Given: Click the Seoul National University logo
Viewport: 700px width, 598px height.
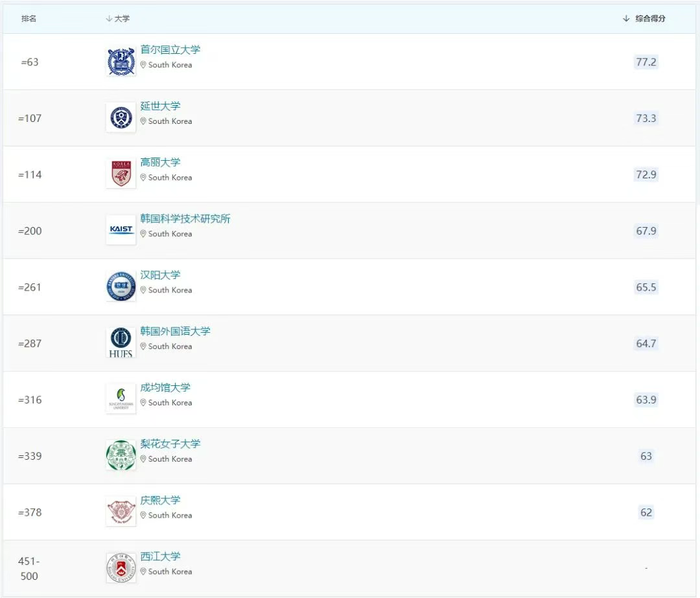Looking at the screenshot, I should pos(121,62).
